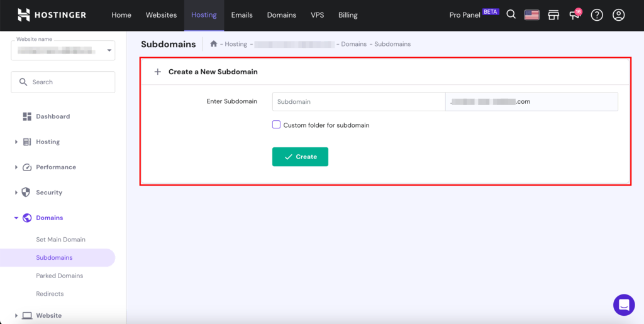Image resolution: width=644 pixels, height=324 pixels.
Task: Enable Custom folder for subdomain checkbox
Action: click(x=277, y=125)
